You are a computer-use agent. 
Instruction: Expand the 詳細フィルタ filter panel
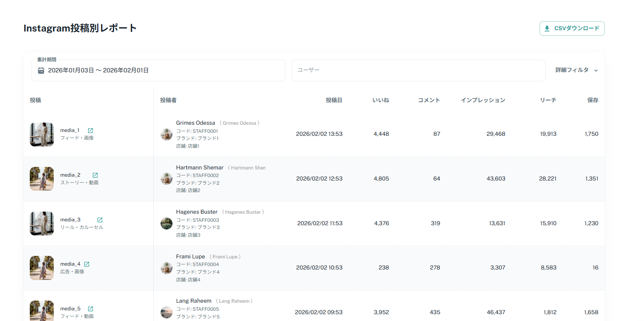(576, 70)
